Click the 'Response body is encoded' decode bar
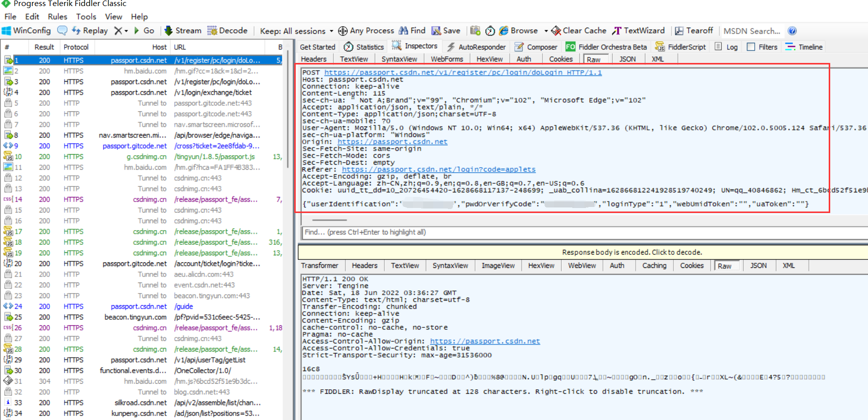Screen dimensions: 868x420 pos(582,252)
